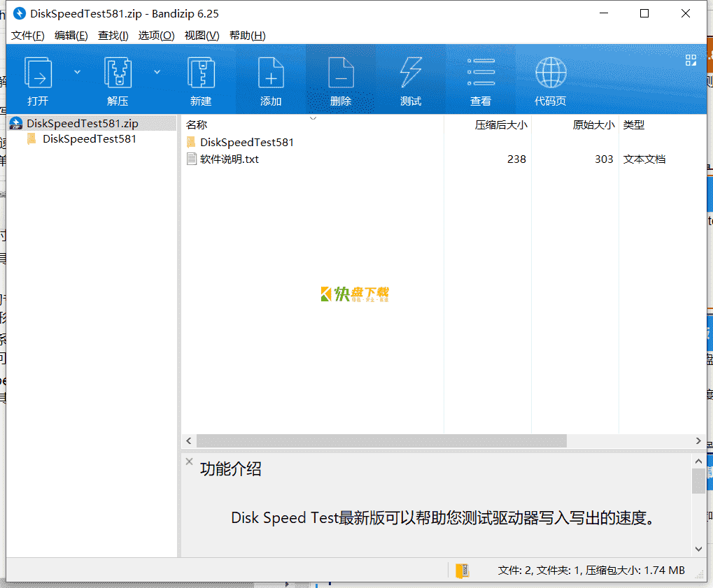Click the horizontal scrollbar left arrow

click(x=189, y=440)
